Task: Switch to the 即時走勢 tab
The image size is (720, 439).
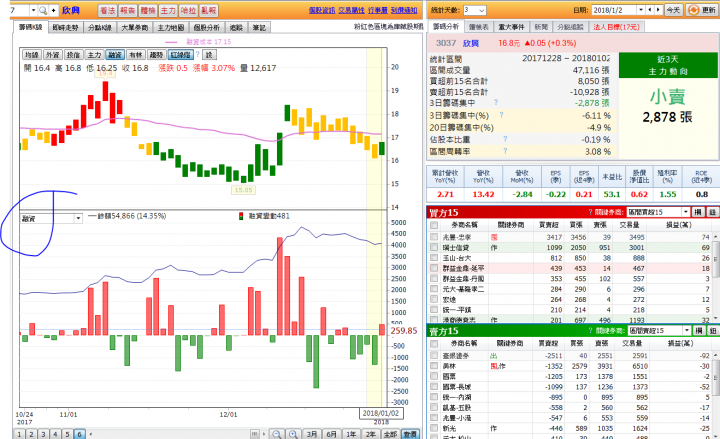Action: (65, 28)
